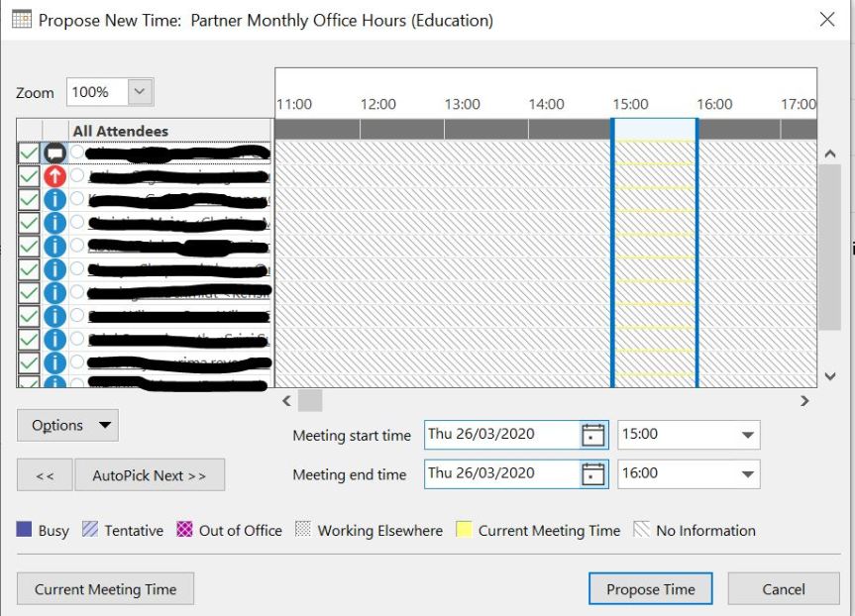Open the Zoom percentage dropdown

pos(140,92)
